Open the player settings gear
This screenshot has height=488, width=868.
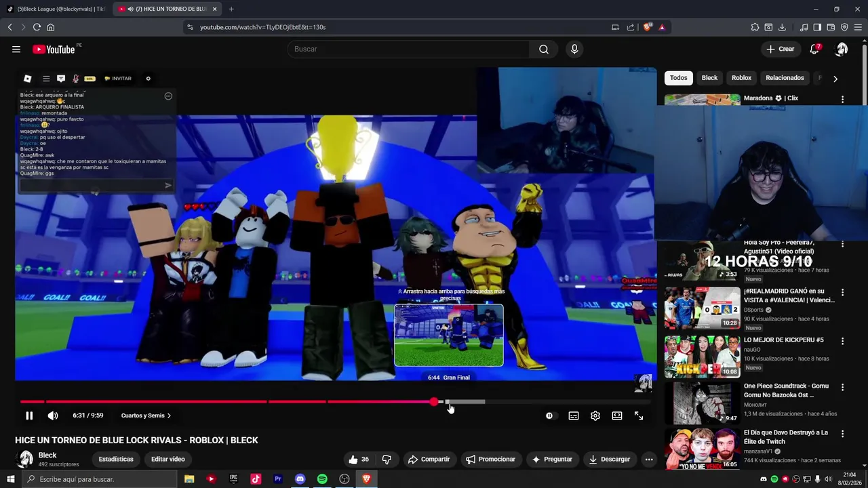pyautogui.click(x=595, y=415)
